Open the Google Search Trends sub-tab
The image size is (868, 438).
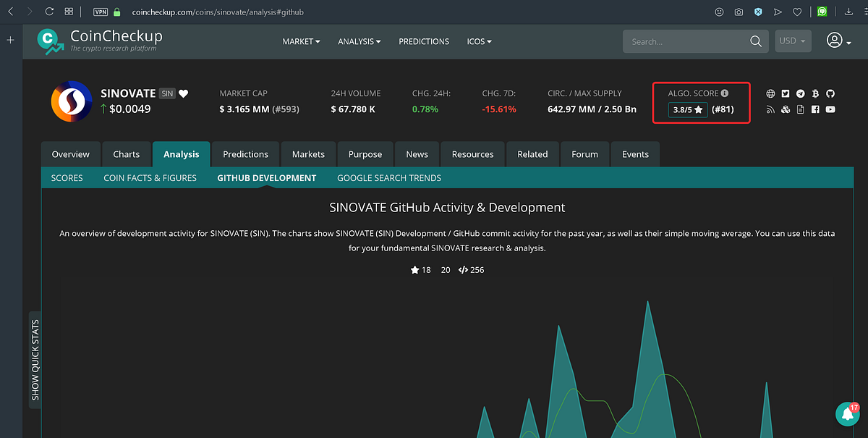(x=389, y=177)
